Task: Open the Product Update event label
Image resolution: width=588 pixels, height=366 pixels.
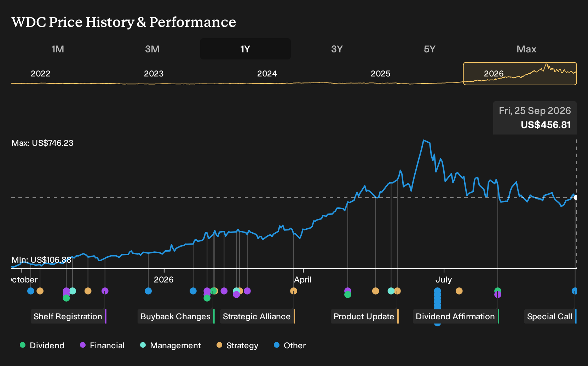Action: (x=365, y=316)
